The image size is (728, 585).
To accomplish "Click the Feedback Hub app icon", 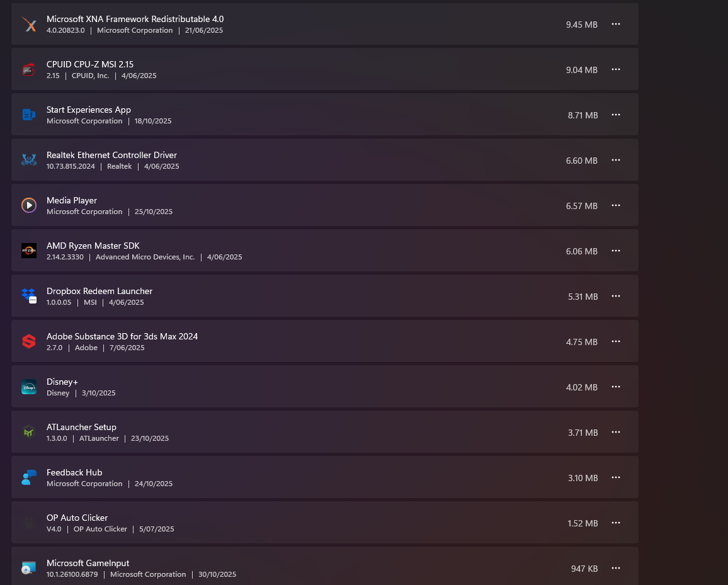I will [x=29, y=477].
